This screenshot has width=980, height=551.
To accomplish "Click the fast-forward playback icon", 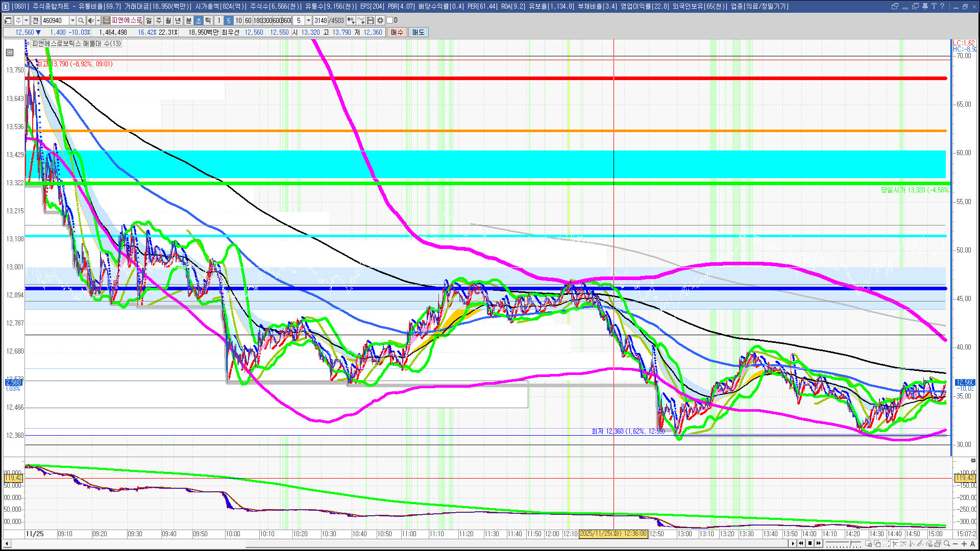I will coord(819,543).
